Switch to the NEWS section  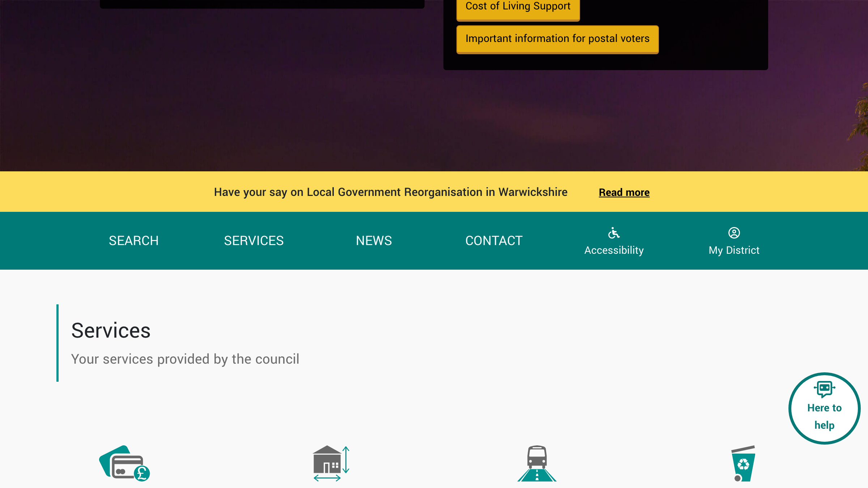pyautogui.click(x=374, y=240)
